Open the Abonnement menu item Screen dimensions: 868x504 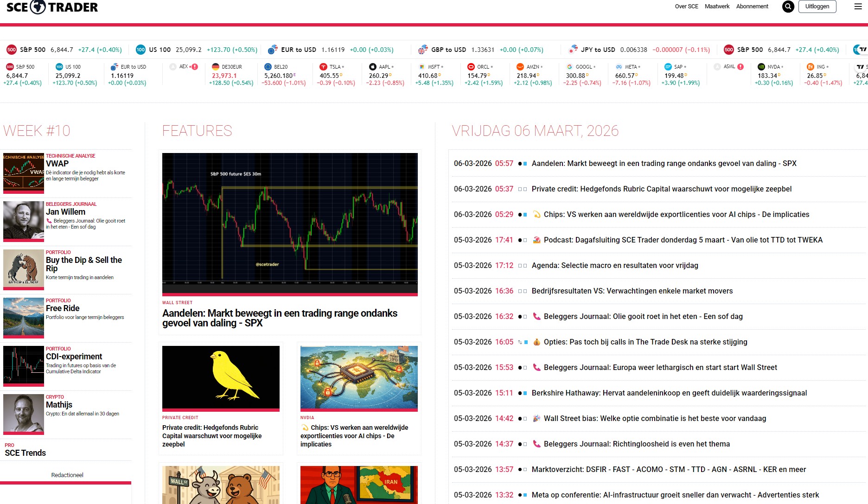click(752, 6)
